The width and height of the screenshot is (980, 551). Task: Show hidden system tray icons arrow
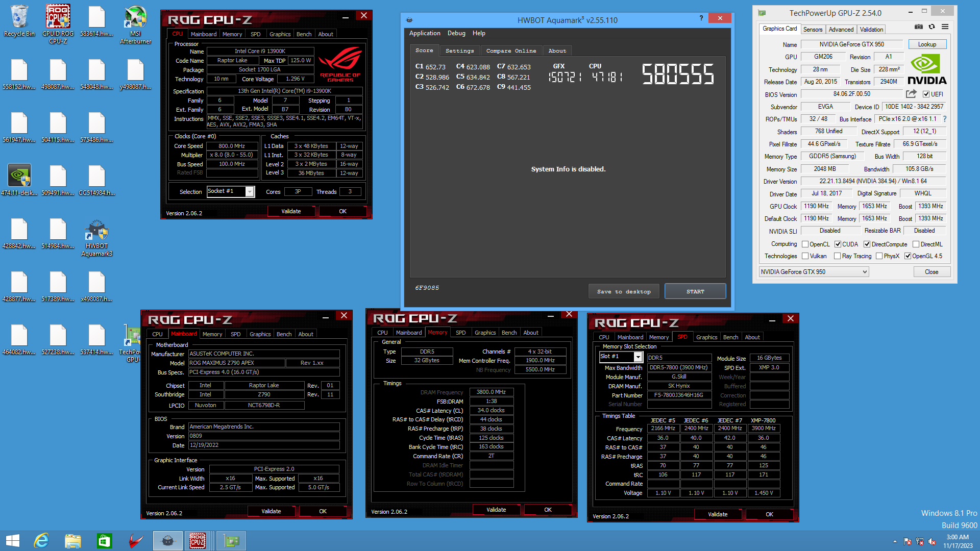(x=895, y=541)
